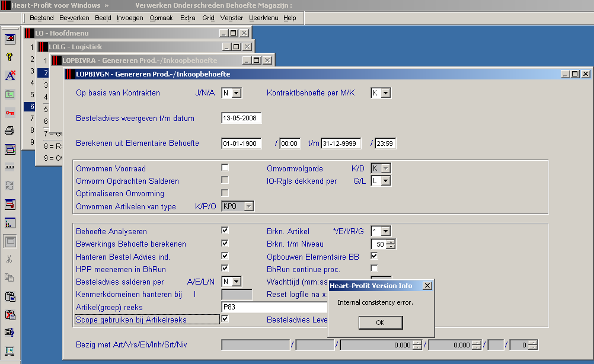Click the Artikel(groep) reeks field containing P83
Screen dimensions: 594x364
274,307
